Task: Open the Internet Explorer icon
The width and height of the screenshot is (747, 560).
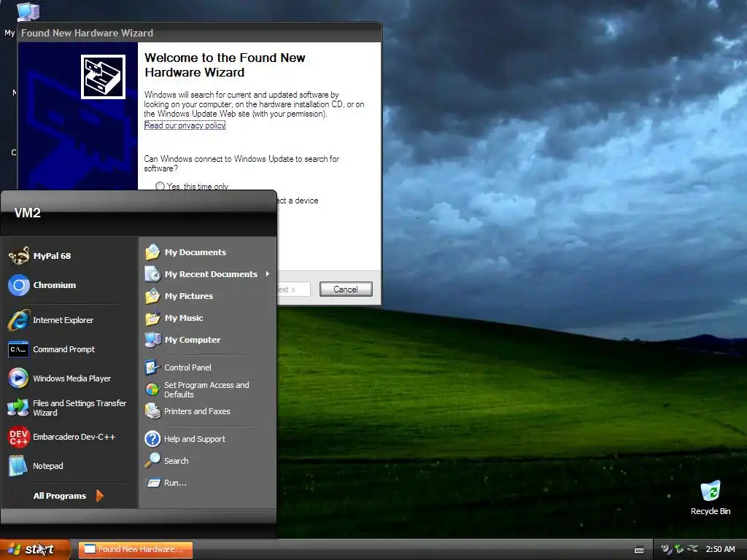Action: pos(18,321)
